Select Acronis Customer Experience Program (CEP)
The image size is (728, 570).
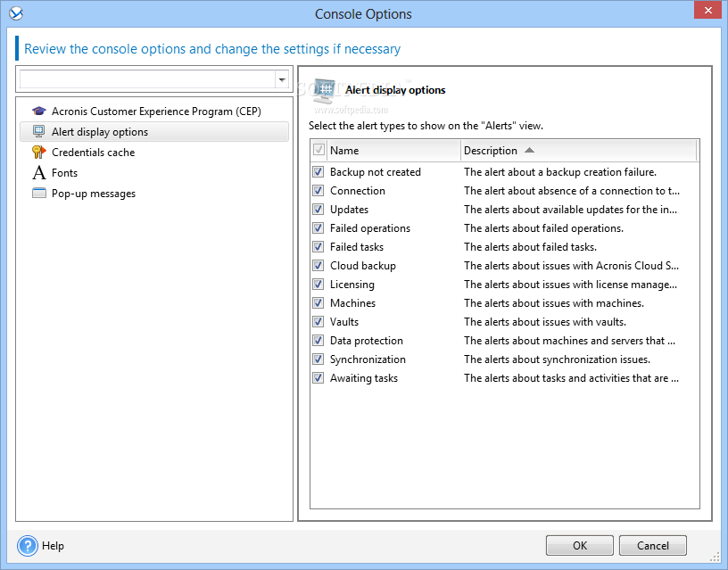click(156, 112)
